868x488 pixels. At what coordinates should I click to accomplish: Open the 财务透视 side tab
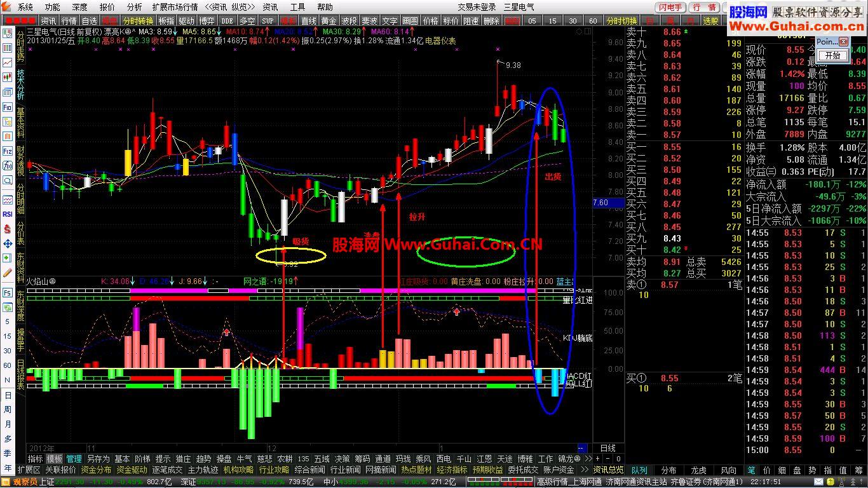tap(20, 161)
